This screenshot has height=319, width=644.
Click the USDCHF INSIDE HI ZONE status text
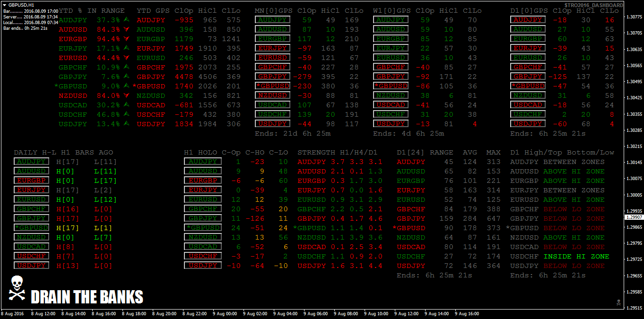576,256
